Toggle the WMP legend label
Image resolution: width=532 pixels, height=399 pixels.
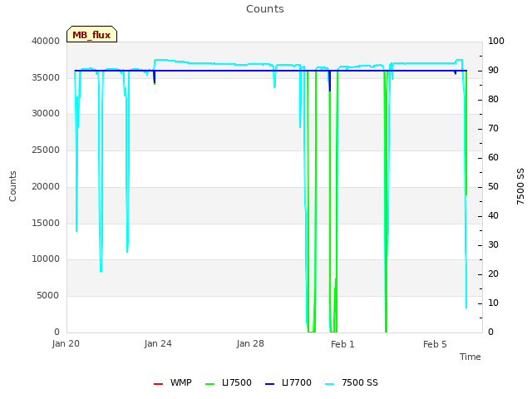click(181, 382)
